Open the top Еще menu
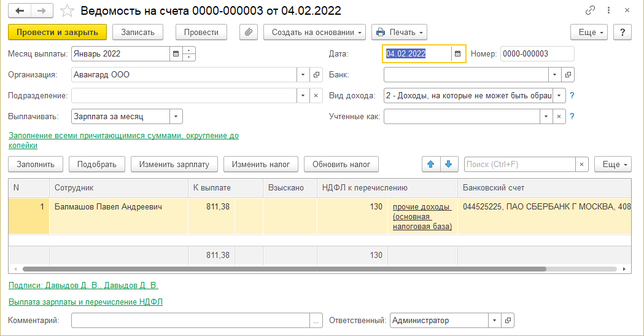This screenshot has width=644, height=336. pos(589,32)
